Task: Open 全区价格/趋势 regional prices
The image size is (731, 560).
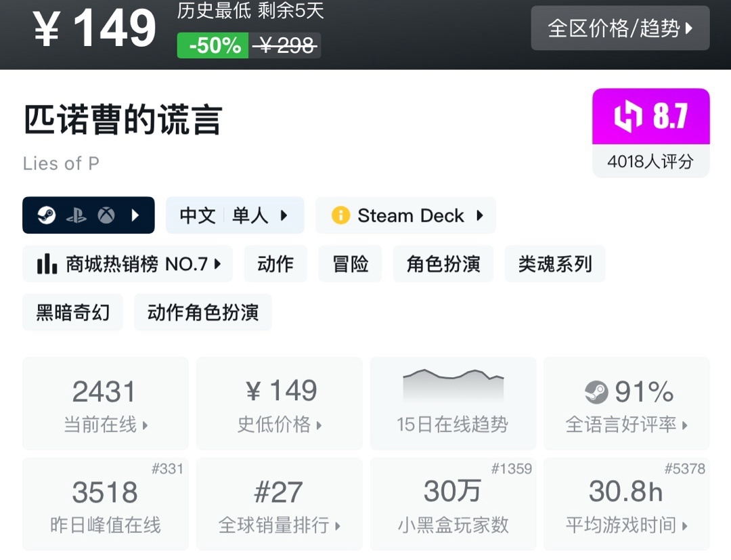Action: 620,28
